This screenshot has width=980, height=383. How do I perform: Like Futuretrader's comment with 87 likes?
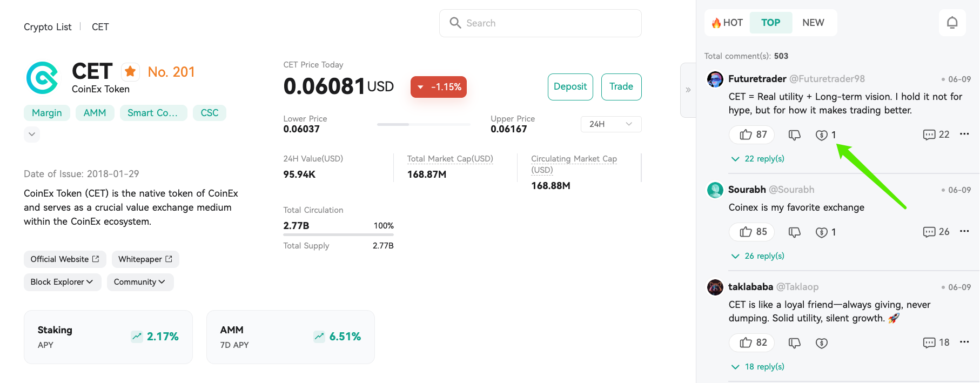[x=752, y=135]
